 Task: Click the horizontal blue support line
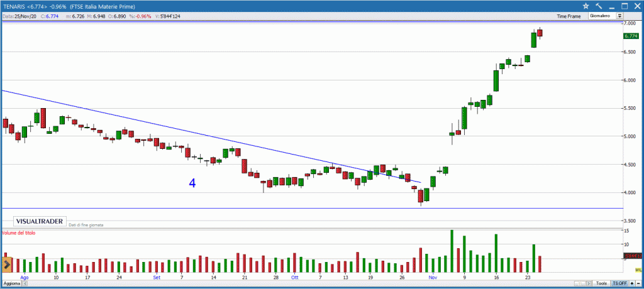(x=312, y=208)
